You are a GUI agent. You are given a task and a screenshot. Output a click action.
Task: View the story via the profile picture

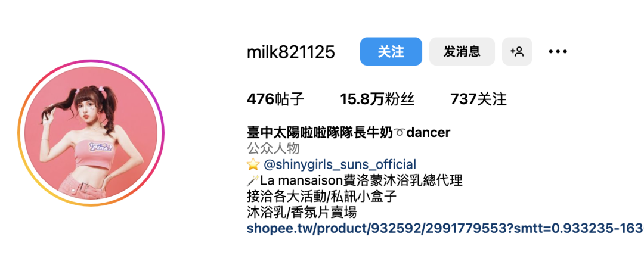coord(91,133)
